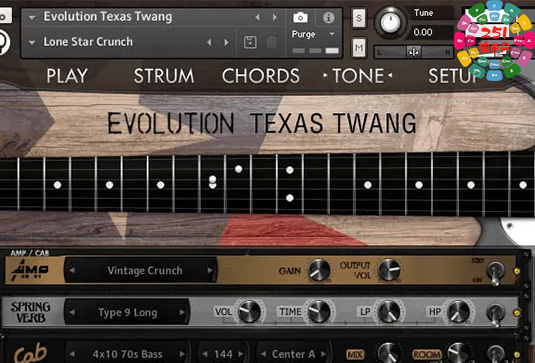The width and height of the screenshot is (535, 363).
Task: Solo the instrument with the S button
Action: (x=359, y=18)
